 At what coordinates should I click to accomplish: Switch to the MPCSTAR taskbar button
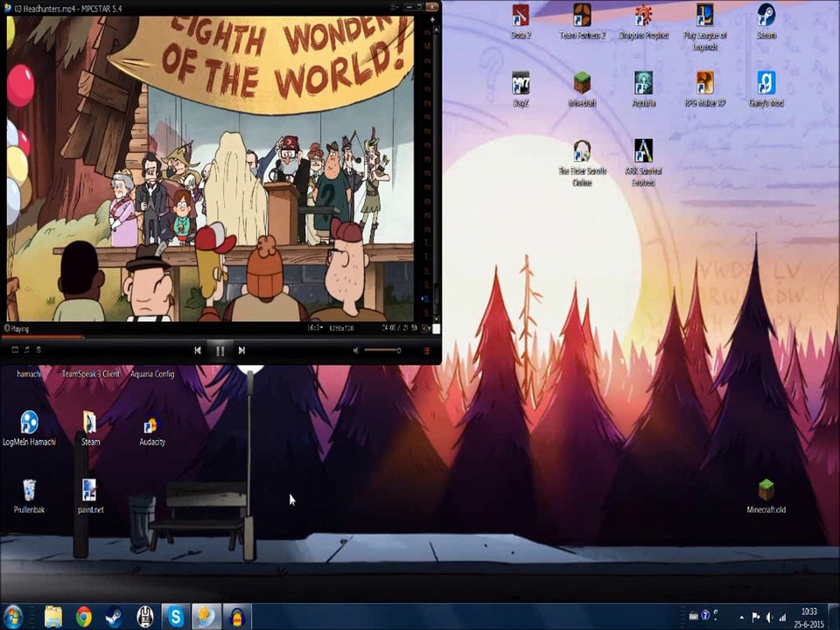pyautogui.click(x=206, y=617)
